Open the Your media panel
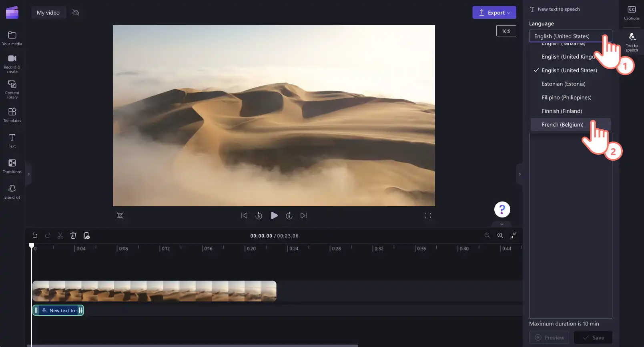 (12, 38)
